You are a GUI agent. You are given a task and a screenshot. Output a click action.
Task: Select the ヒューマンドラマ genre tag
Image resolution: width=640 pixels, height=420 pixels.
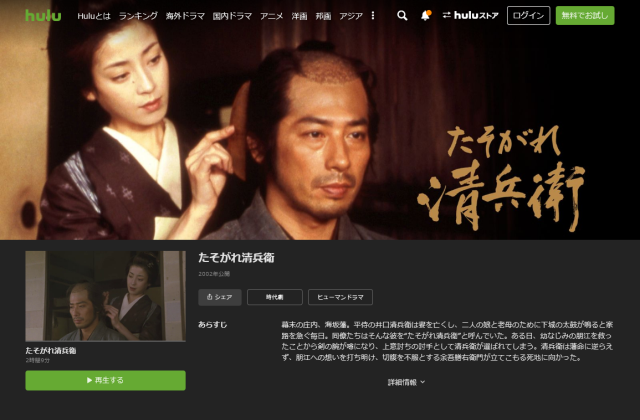click(340, 297)
